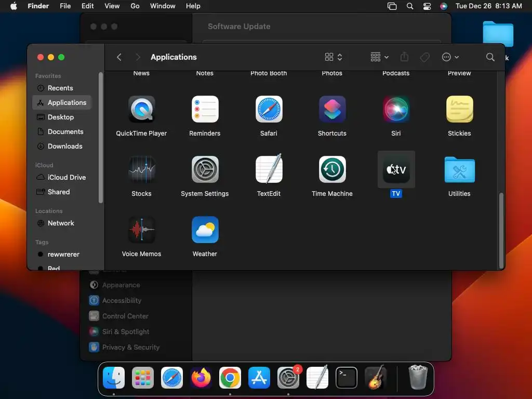This screenshot has width=532, height=399.
Task: Select the Shortcuts app icon
Action: (332, 109)
